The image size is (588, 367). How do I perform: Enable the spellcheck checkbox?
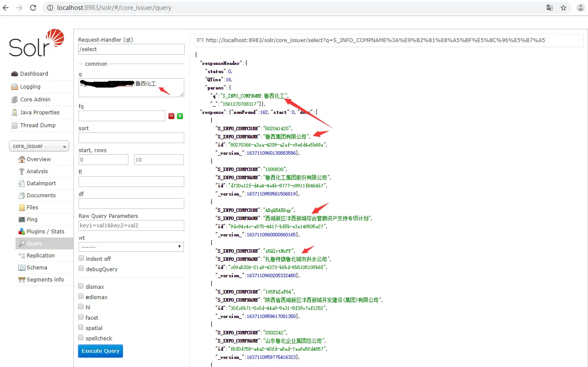click(x=81, y=338)
